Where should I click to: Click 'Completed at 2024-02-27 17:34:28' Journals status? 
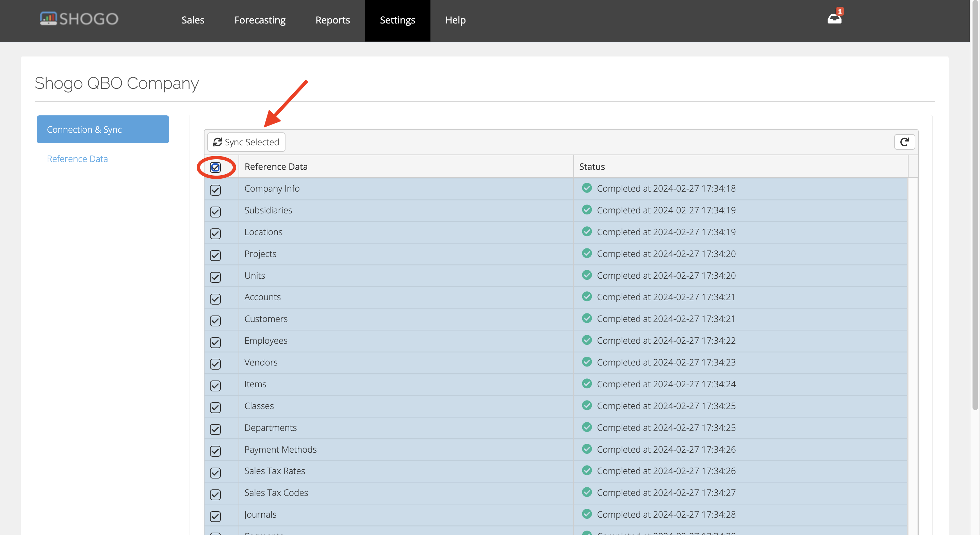[x=666, y=515]
